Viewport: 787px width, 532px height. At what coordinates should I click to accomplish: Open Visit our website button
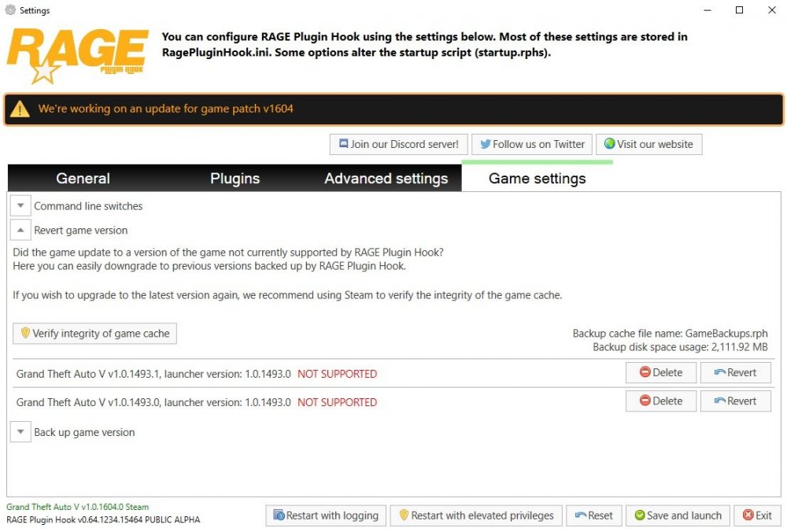(x=649, y=144)
